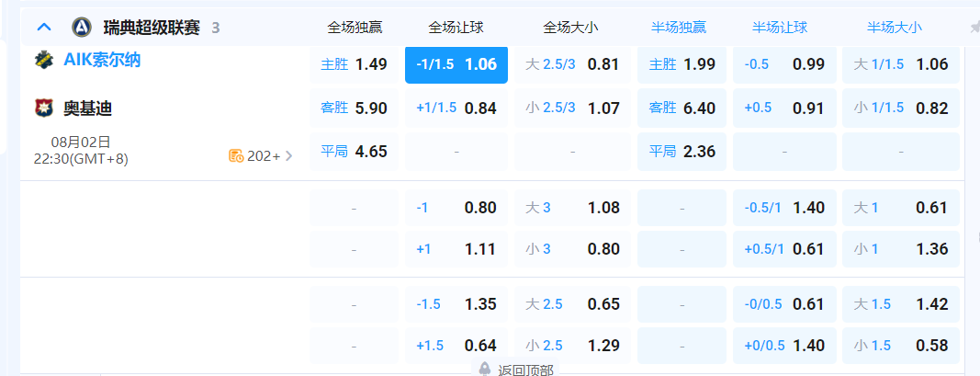Open the 奥基迪 team name
980x376 pixels.
pos(87,108)
